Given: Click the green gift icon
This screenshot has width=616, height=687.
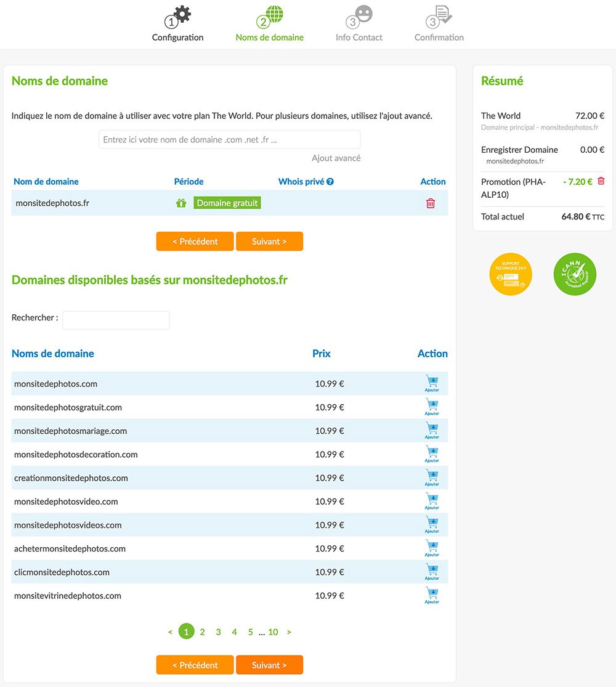Looking at the screenshot, I should pyautogui.click(x=181, y=203).
